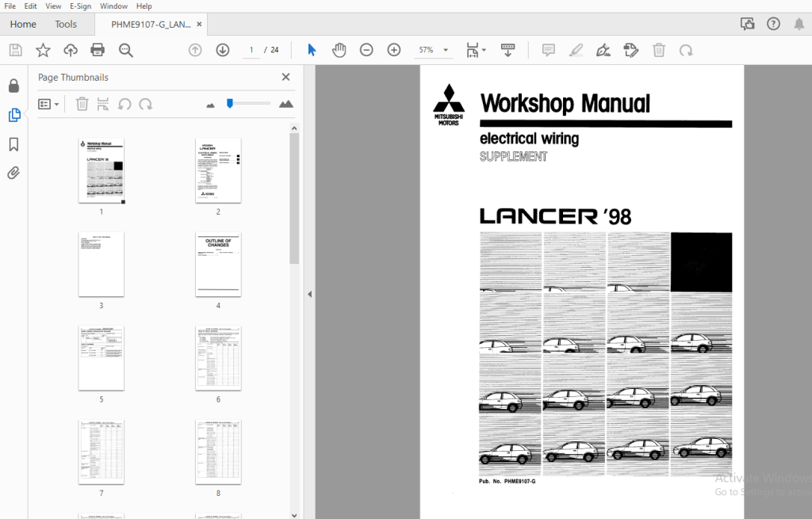Viewport: 812px width, 519px height.
Task: Delete pages in thumbnails panel
Action: point(82,105)
